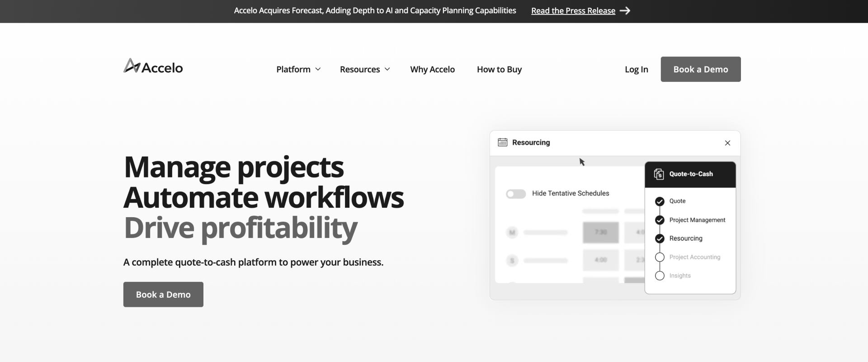Click the Book a Demo button in header
868x362 pixels.
pos(700,69)
